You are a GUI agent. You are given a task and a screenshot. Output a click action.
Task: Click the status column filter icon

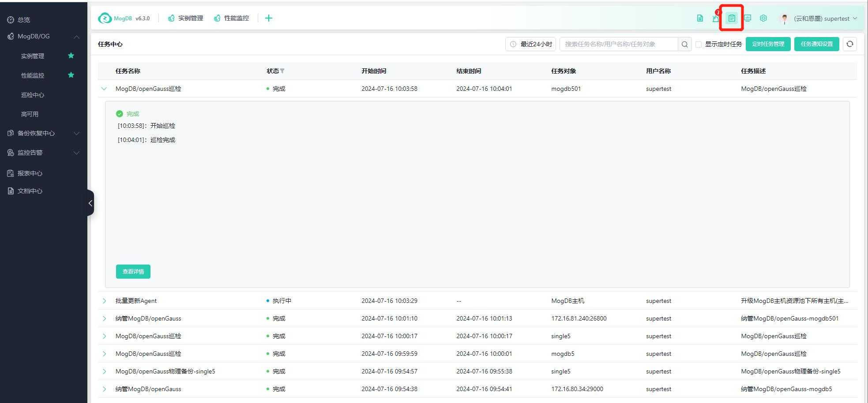[282, 71]
